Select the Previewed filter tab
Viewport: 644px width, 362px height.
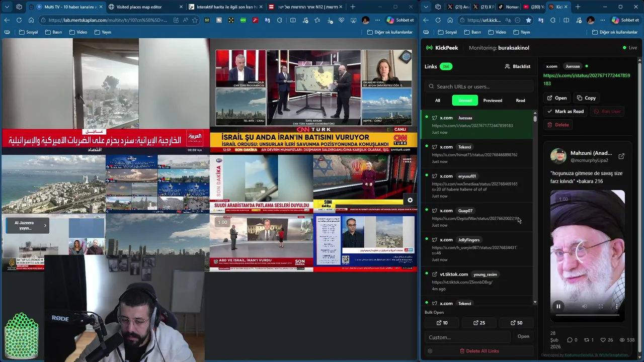point(493,101)
